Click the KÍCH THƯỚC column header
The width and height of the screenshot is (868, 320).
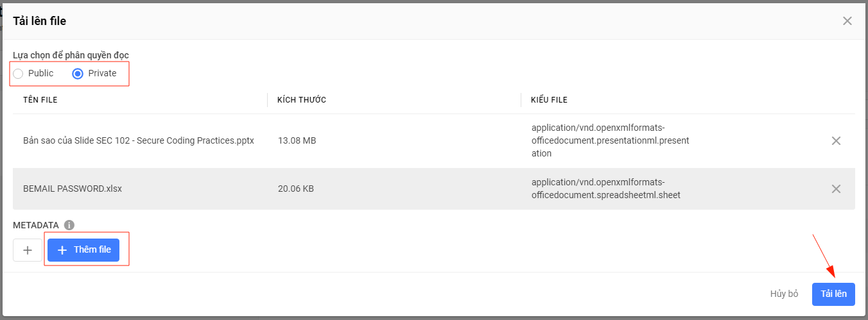302,100
